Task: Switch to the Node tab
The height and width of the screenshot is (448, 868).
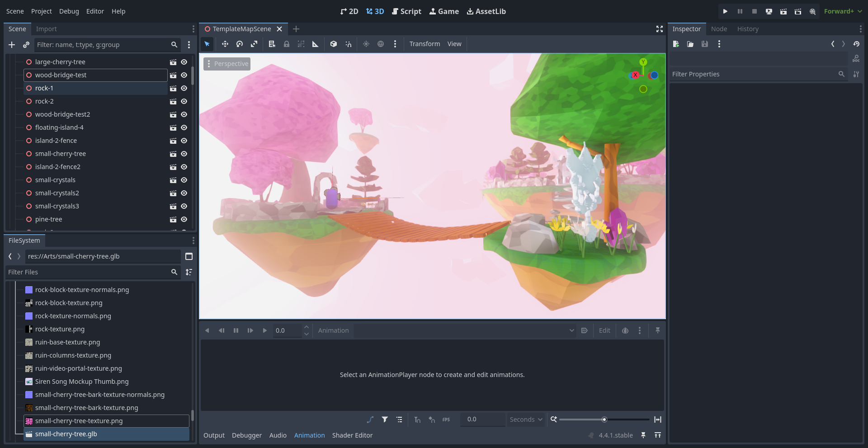Action: pyautogui.click(x=719, y=29)
